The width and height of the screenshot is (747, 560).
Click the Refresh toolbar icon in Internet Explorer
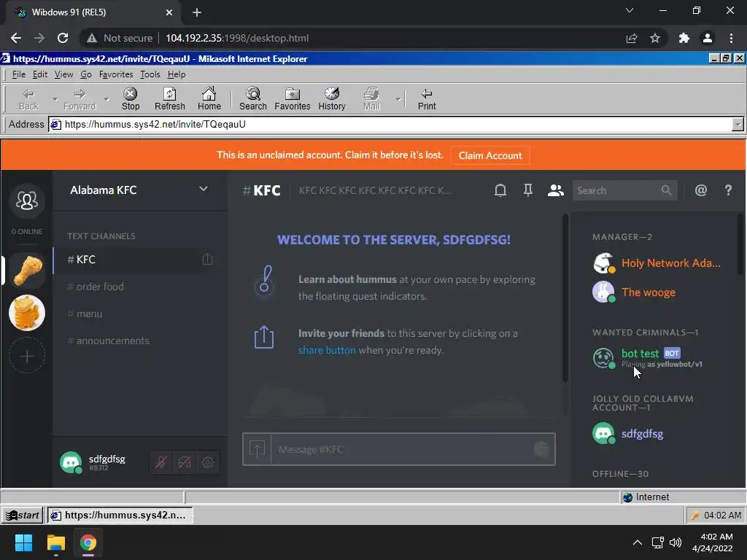tap(169, 99)
